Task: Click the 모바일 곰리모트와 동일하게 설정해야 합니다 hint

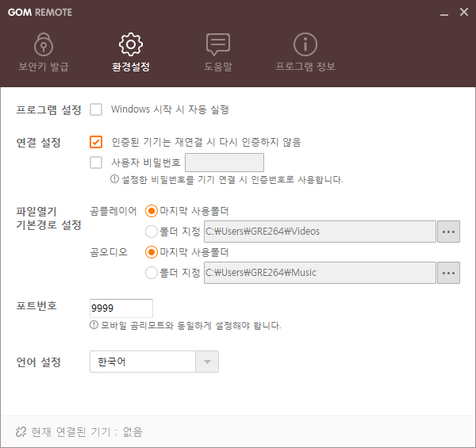Action: (190, 325)
